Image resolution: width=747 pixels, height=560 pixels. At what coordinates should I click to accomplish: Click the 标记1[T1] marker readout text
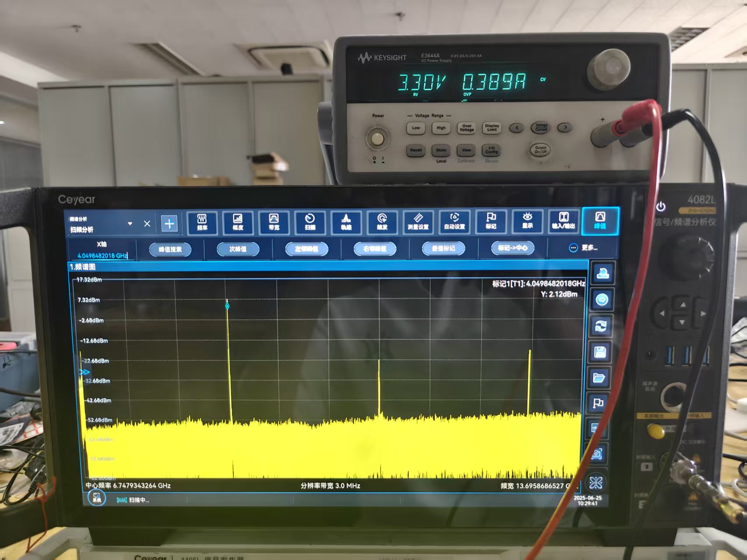pos(539,284)
